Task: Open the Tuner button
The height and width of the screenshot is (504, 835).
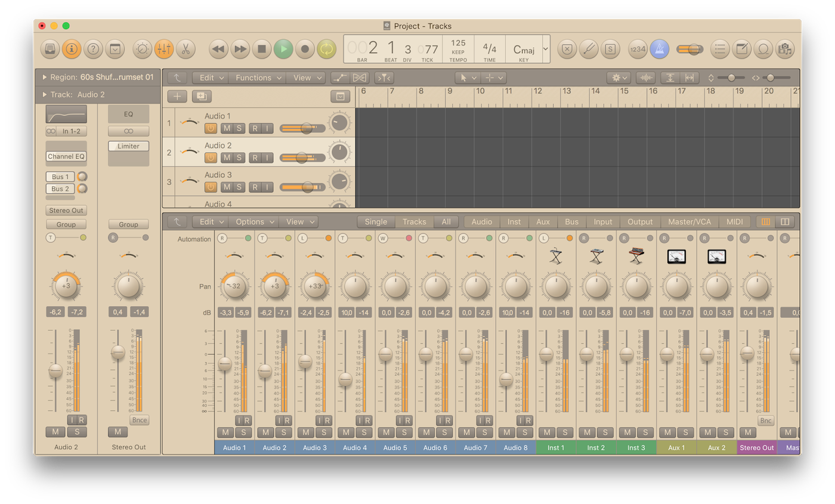Action: pyautogui.click(x=589, y=49)
